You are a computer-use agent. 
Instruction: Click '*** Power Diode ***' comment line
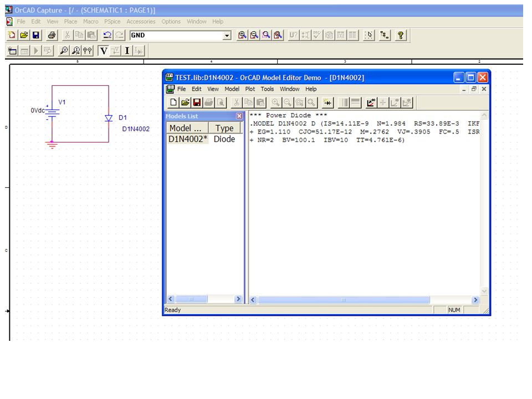[288, 115]
